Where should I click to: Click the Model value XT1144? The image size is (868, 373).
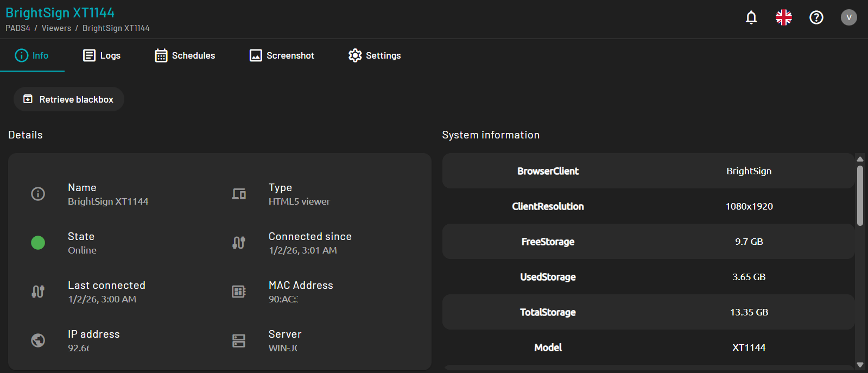point(749,347)
